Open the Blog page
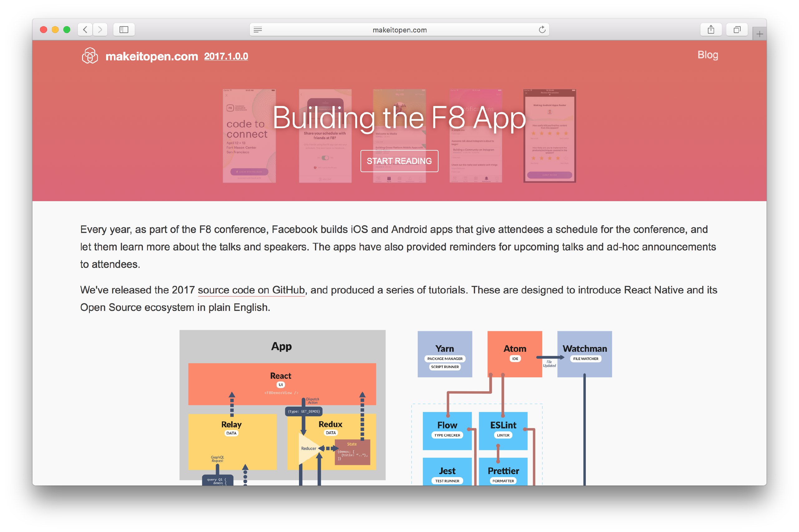The image size is (799, 532). click(x=707, y=55)
